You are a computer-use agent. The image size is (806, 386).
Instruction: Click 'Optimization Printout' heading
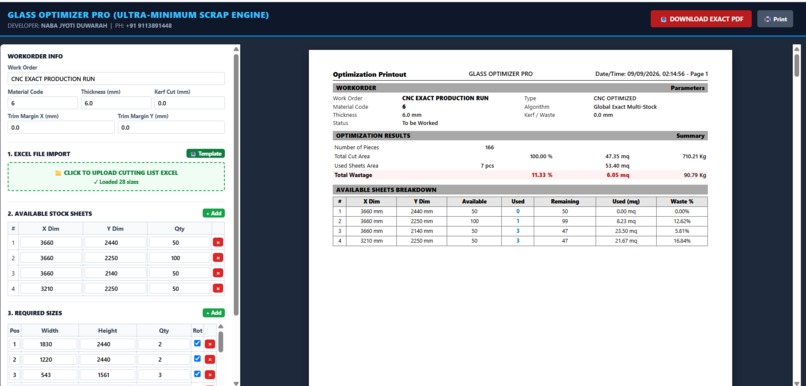[x=370, y=75]
